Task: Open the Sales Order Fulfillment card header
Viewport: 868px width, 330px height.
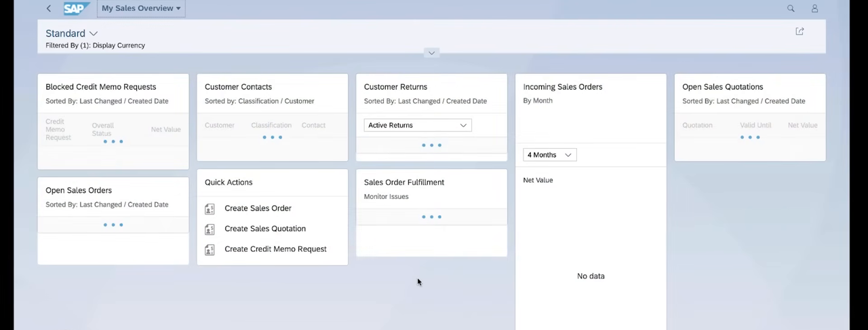Action: (x=431, y=189)
